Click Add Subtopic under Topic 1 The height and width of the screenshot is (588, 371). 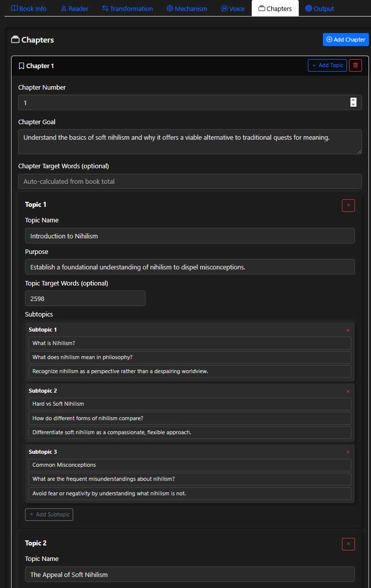pos(49,514)
